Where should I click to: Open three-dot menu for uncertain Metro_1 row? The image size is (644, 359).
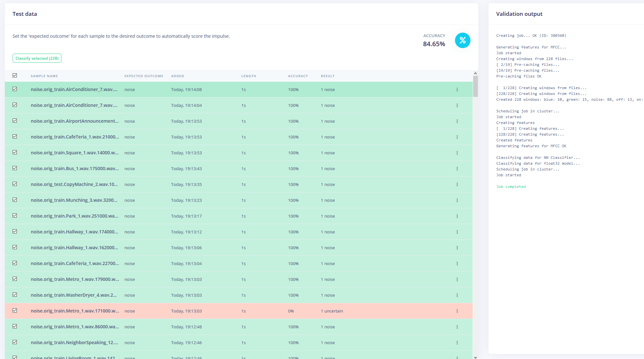tap(457, 311)
